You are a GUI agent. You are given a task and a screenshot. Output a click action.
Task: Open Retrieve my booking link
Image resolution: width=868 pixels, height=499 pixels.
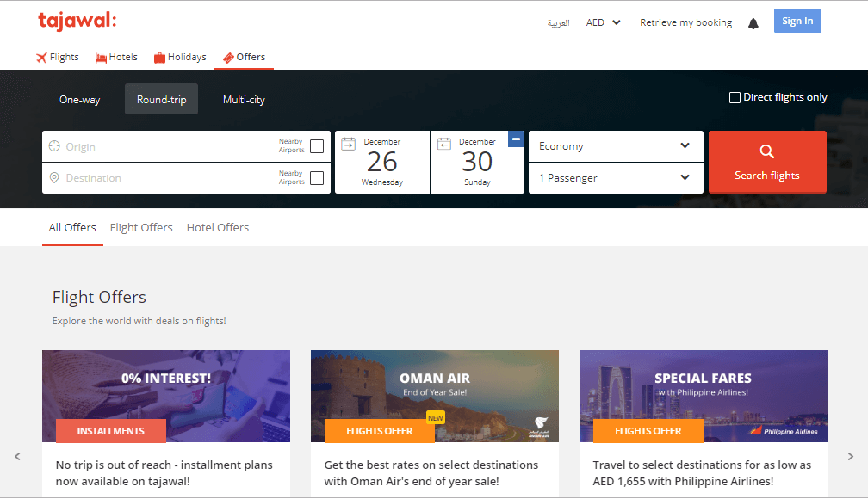pyautogui.click(x=685, y=23)
